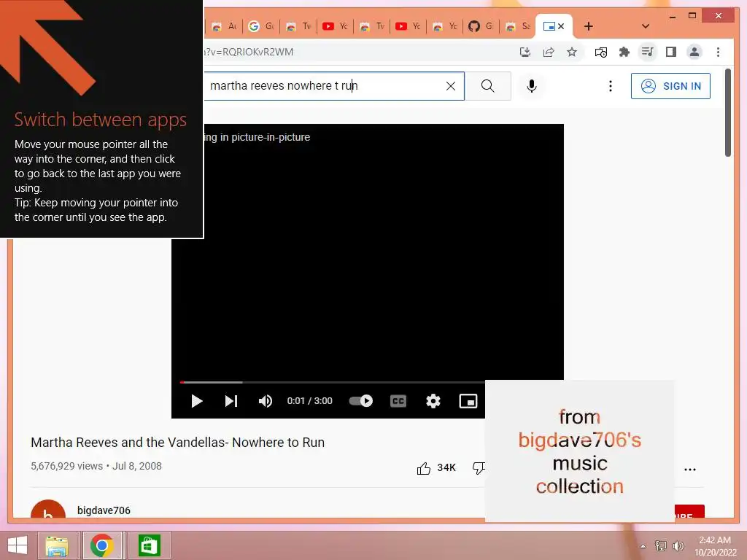Mute the video volume

266,401
